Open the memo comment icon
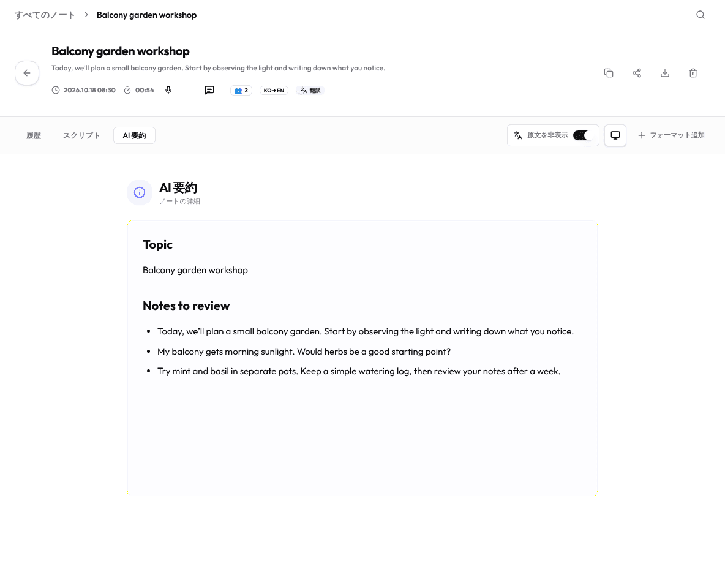This screenshot has width=725, height=588. (209, 90)
